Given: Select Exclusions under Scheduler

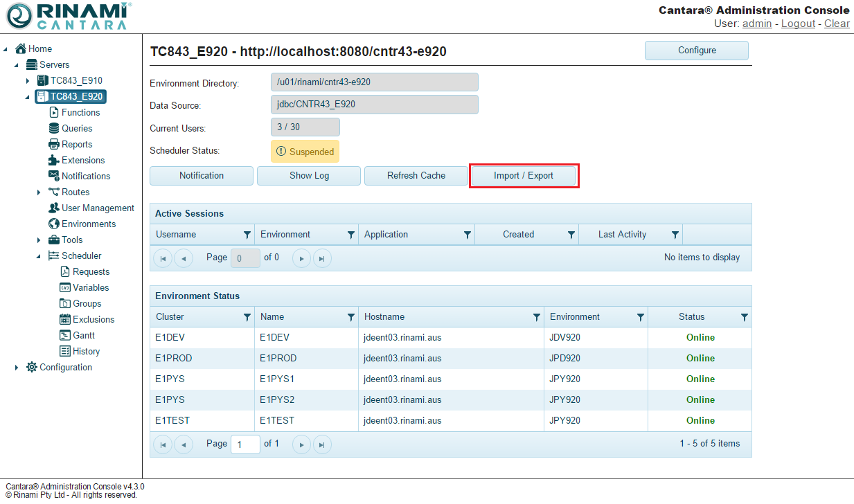Looking at the screenshot, I should pos(94,319).
